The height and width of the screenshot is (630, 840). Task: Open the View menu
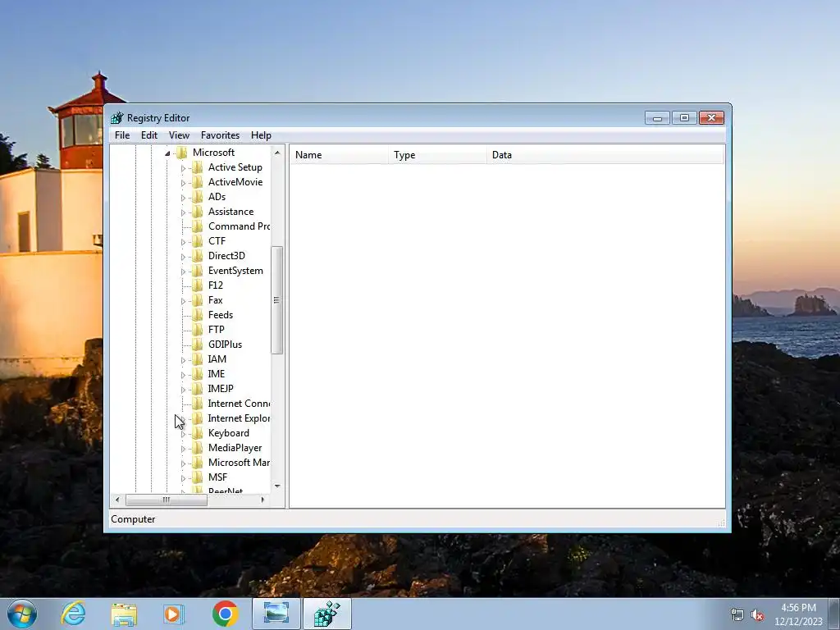tap(179, 135)
